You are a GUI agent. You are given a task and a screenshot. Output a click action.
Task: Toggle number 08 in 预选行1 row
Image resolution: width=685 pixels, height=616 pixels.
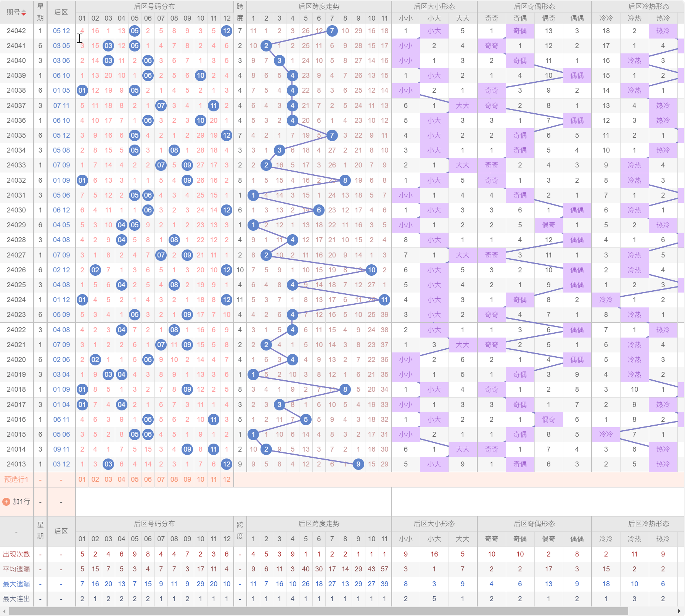tap(174, 479)
